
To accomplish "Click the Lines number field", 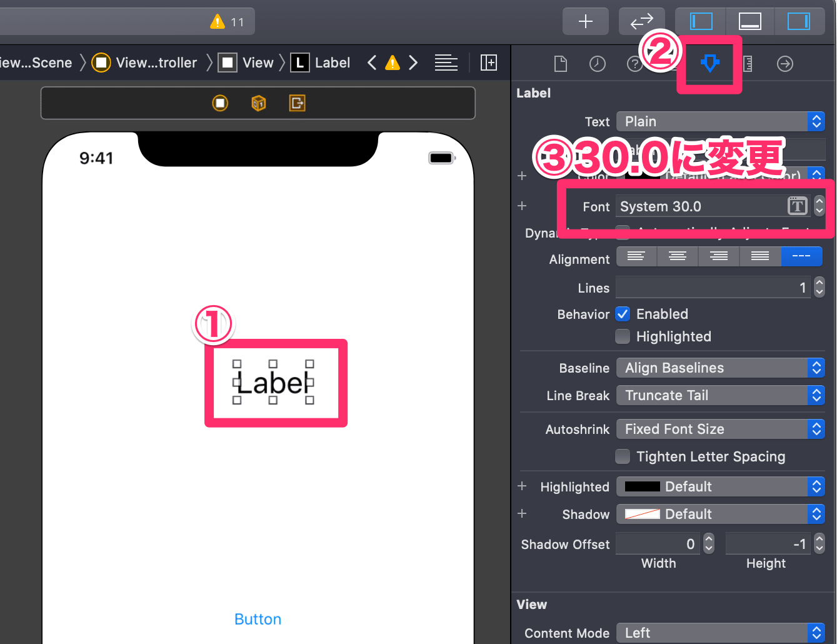I will [x=713, y=288].
